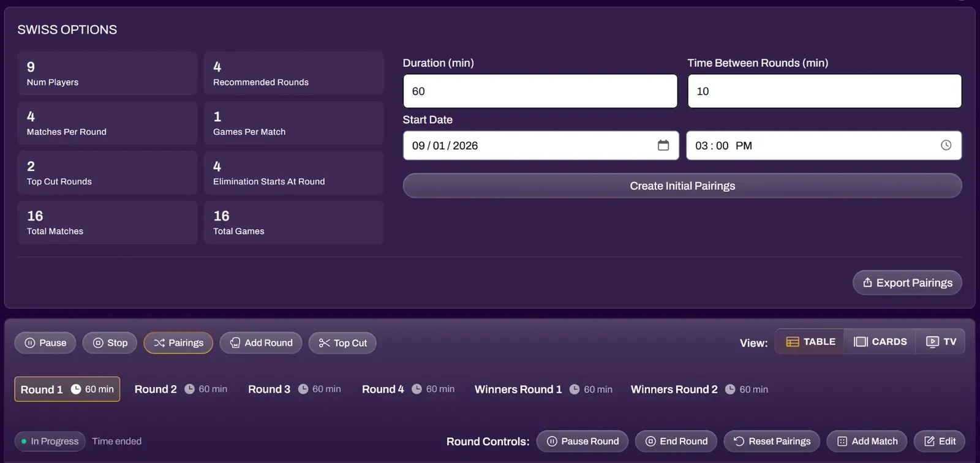The height and width of the screenshot is (463, 980).
Task: Reset the round pairings
Action: pyautogui.click(x=772, y=441)
